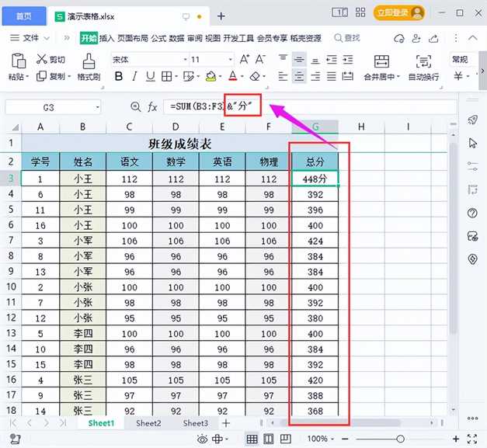This screenshot has height=448, width=487.
Task: Toggle bold formatting
Action: coord(119,76)
